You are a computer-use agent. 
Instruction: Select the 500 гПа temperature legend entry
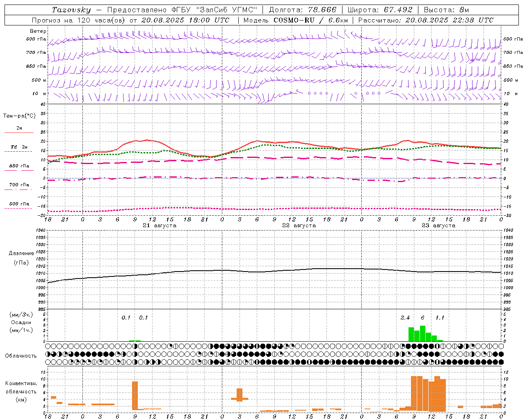[x=19, y=204]
